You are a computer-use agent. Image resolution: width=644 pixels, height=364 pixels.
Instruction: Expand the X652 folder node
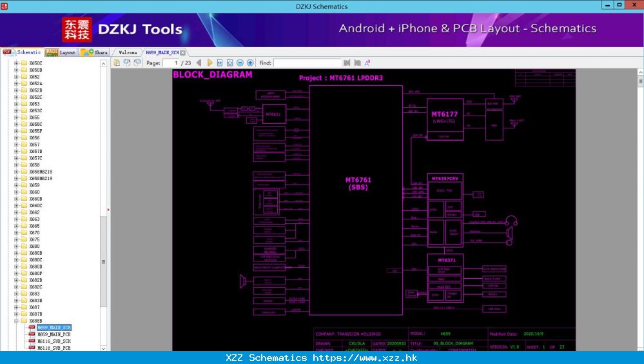pyautogui.click(x=16, y=77)
